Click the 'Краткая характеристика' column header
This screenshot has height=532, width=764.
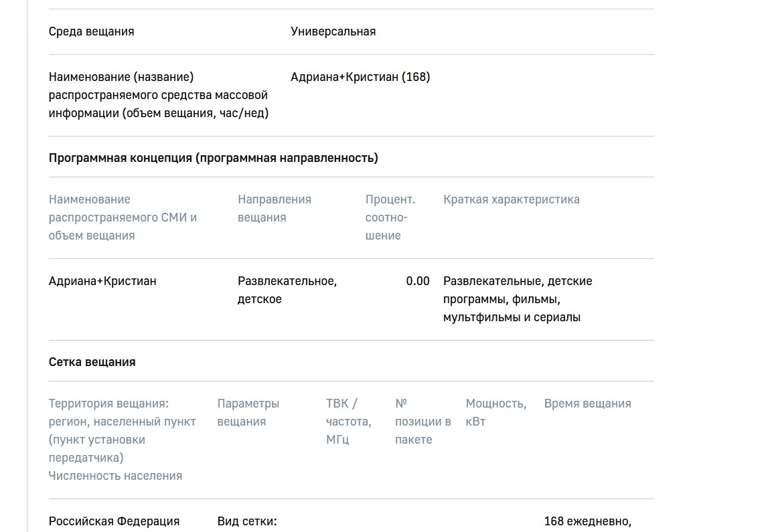pyautogui.click(x=511, y=199)
